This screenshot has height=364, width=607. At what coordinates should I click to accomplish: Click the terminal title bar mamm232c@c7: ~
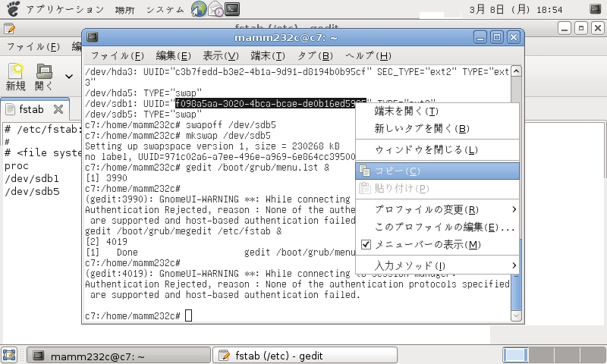click(x=286, y=37)
